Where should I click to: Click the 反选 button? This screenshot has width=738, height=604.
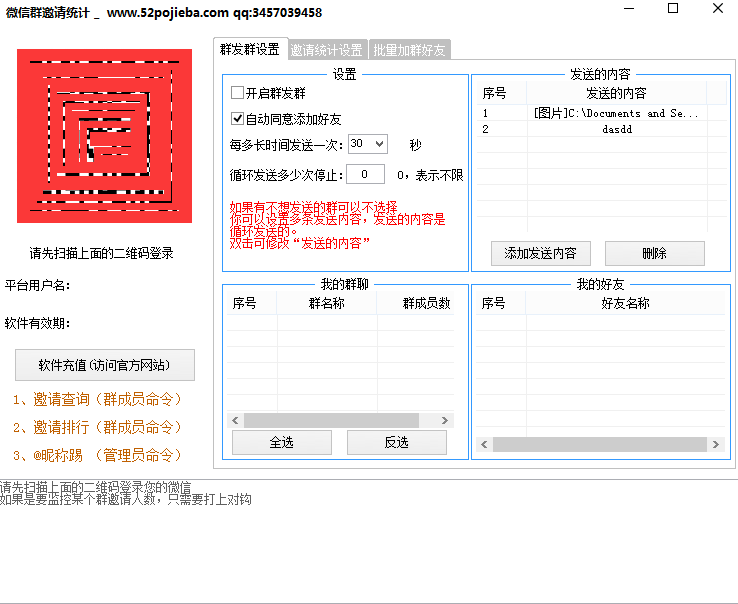(x=396, y=442)
